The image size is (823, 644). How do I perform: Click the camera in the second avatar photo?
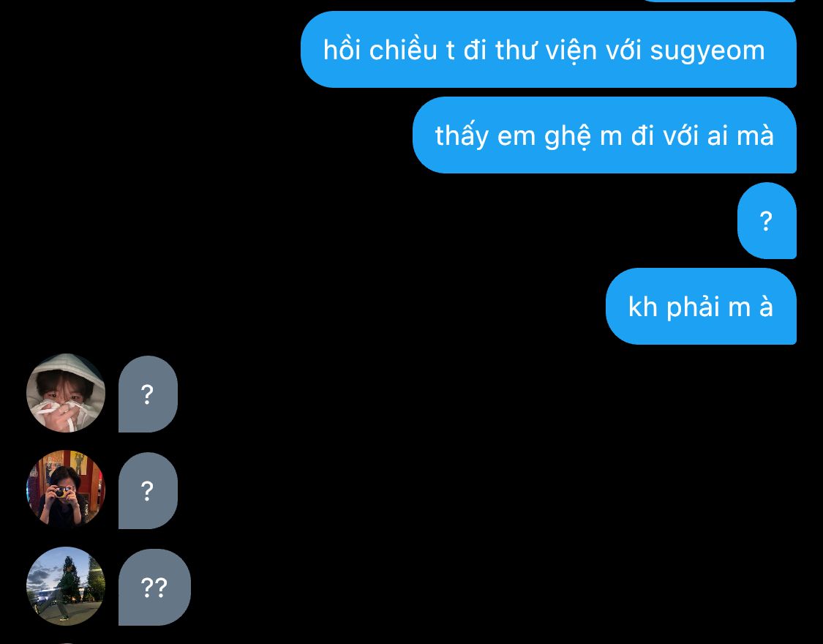click(x=62, y=492)
